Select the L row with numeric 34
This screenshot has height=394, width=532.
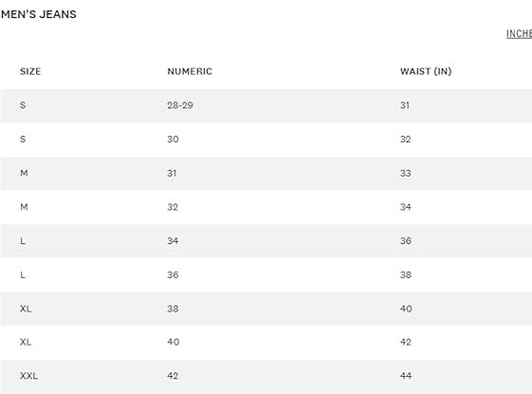point(266,241)
